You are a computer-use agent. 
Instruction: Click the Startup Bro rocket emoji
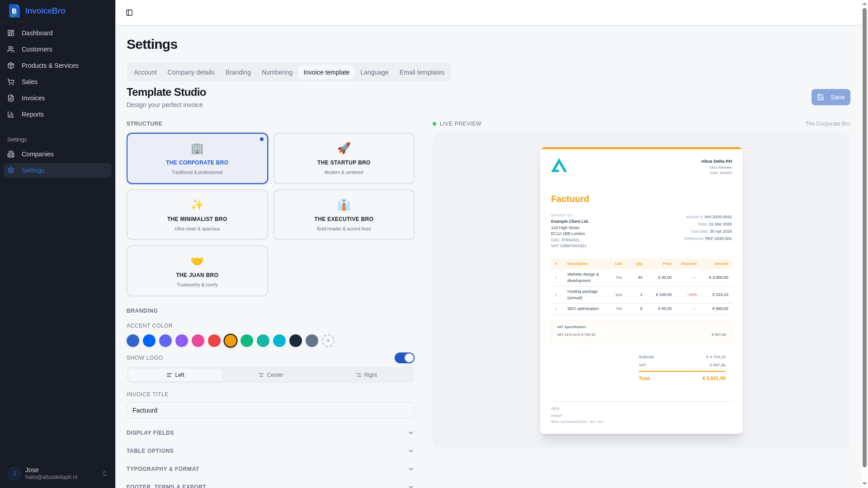coord(344,148)
